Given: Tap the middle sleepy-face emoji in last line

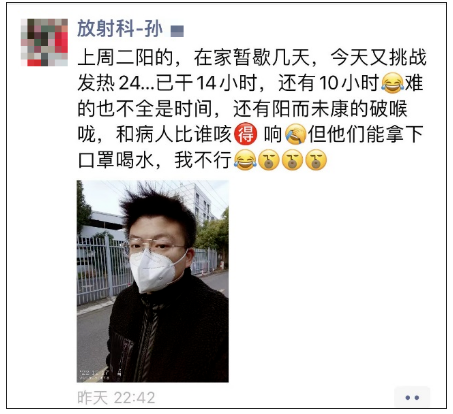Looking at the screenshot, I should [x=292, y=160].
